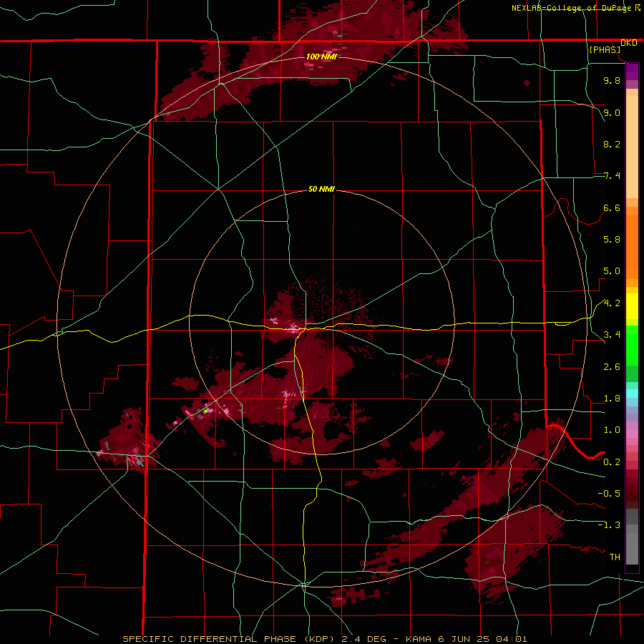Click the purple swatch at the top of the color bar
The height and width of the screenshot is (644, 644).
pyautogui.click(x=632, y=72)
